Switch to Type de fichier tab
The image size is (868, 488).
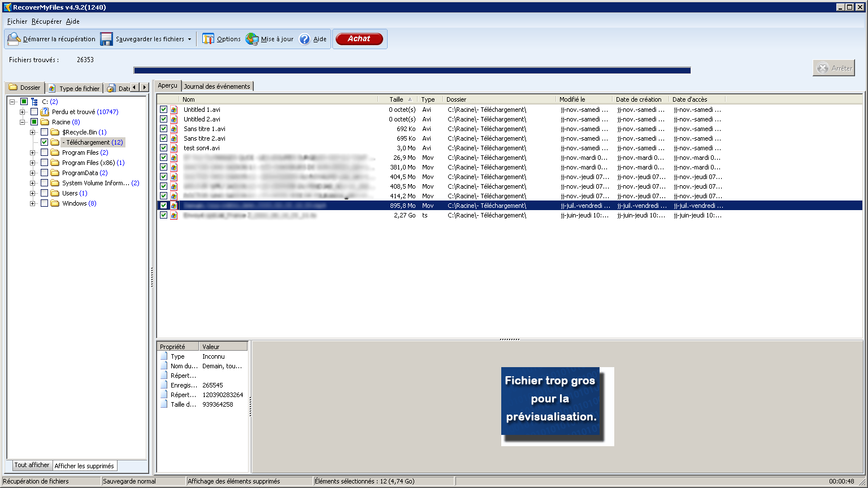[x=74, y=88]
